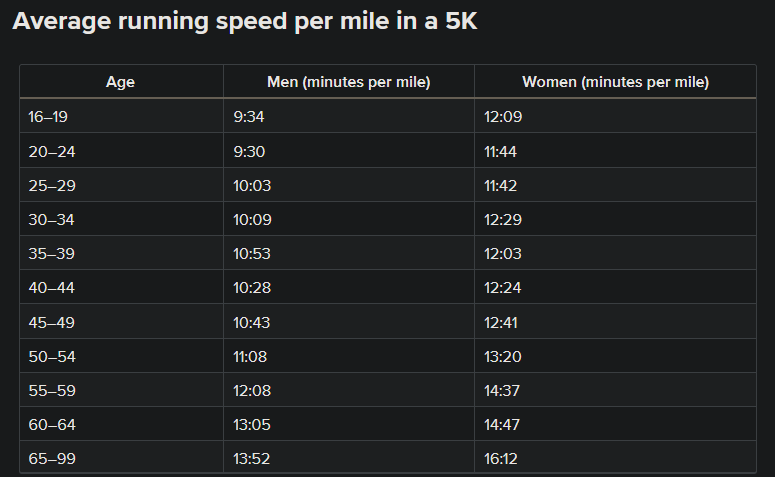Click the women's 16:12 pace value
Screen dimensions: 775x477
pos(502,458)
